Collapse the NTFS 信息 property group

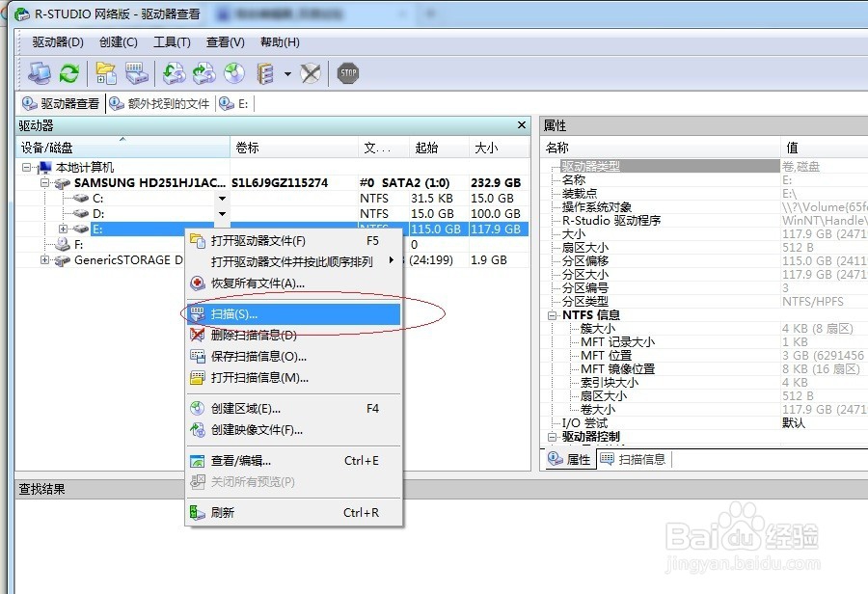[552, 315]
